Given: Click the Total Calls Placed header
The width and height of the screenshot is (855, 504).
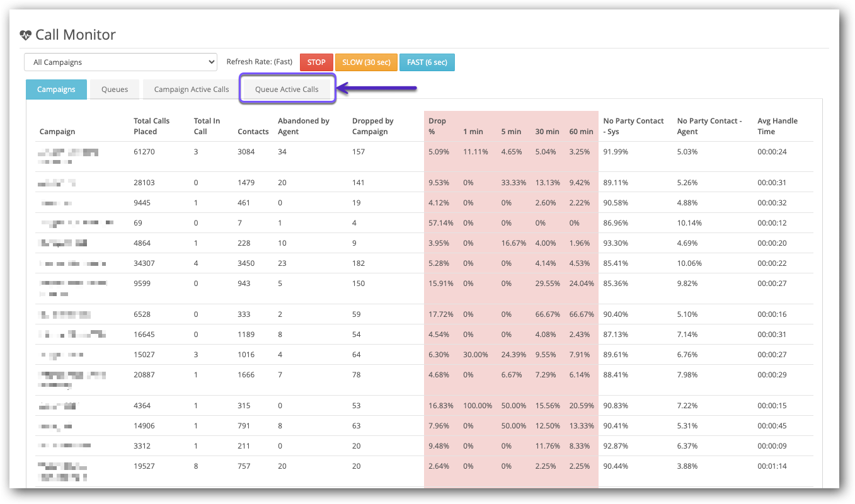Looking at the screenshot, I should coord(154,125).
